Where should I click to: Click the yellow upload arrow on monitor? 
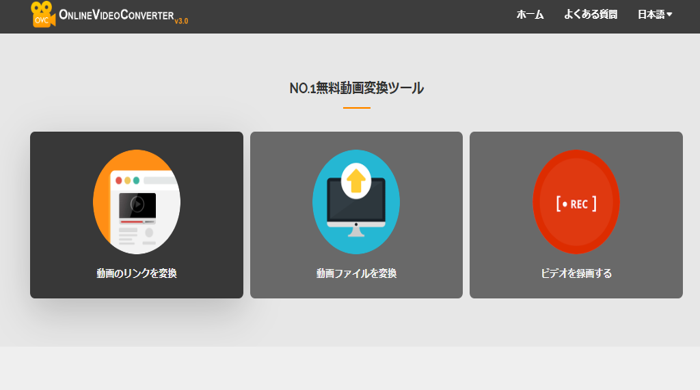tap(356, 181)
